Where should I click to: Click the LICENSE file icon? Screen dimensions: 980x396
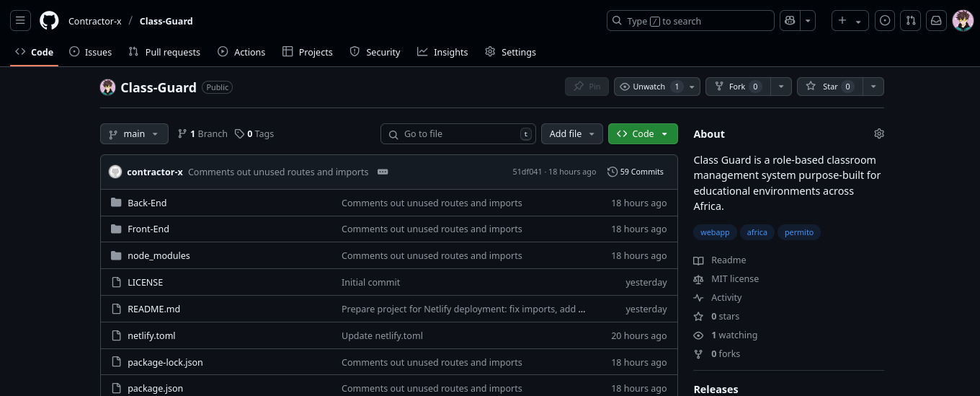116,282
